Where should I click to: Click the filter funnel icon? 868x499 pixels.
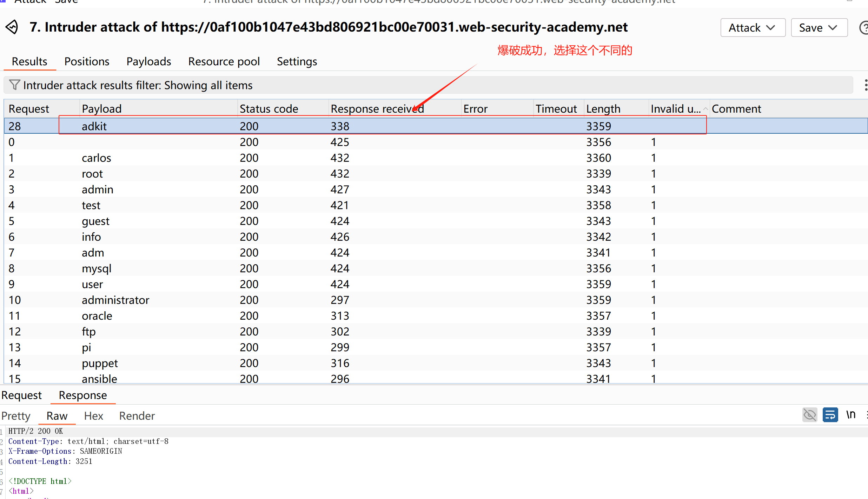[x=14, y=85]
